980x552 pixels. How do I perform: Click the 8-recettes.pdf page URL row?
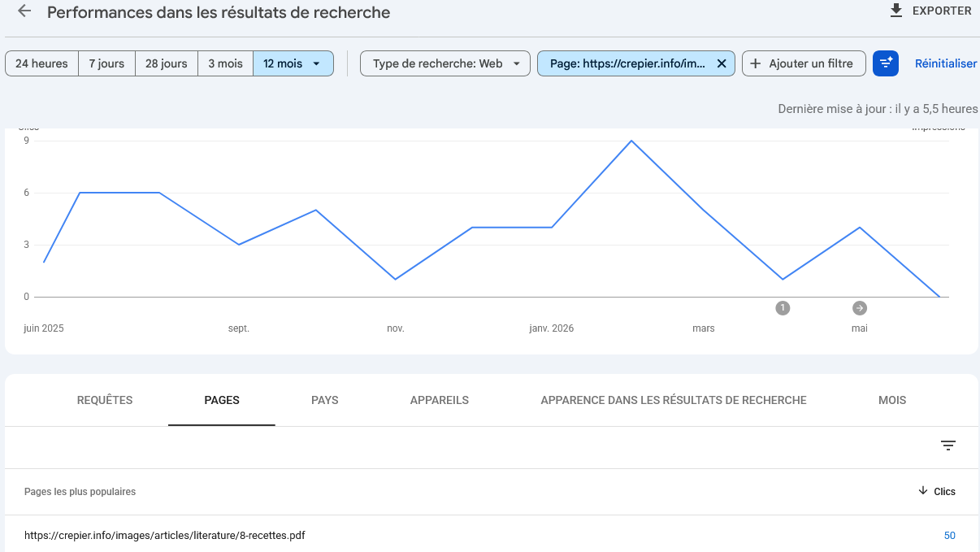pyautogui.click(x=165, y=535)
